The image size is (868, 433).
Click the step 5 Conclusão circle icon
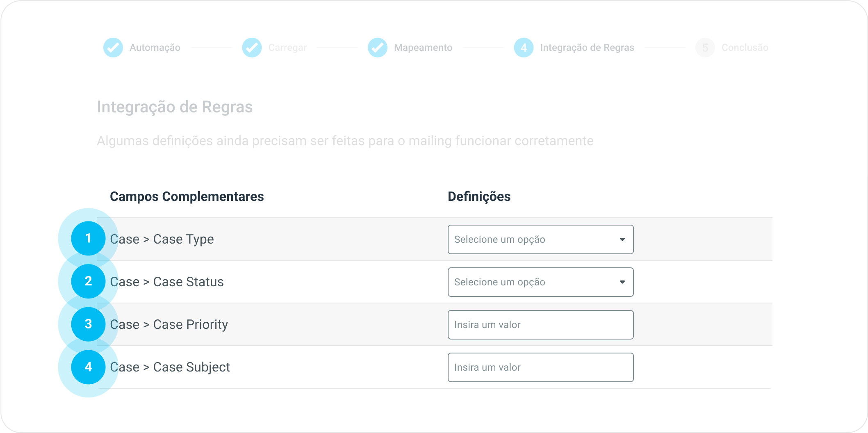point(705,48)
